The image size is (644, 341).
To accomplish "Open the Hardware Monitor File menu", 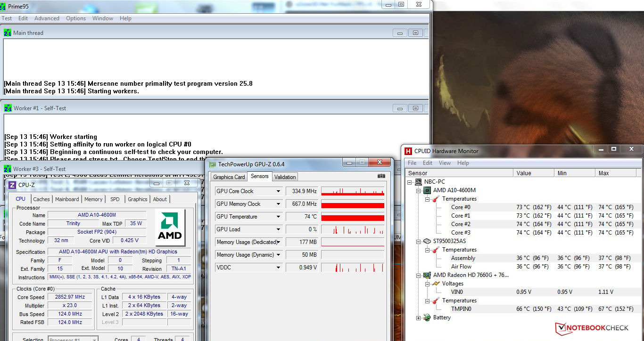I will (412, 163).
